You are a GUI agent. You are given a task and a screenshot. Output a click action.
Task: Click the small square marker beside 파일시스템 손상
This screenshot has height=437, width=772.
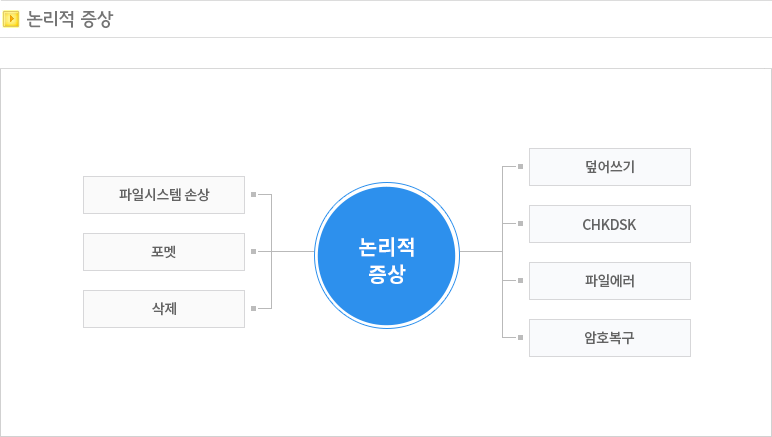click(254, 195)
